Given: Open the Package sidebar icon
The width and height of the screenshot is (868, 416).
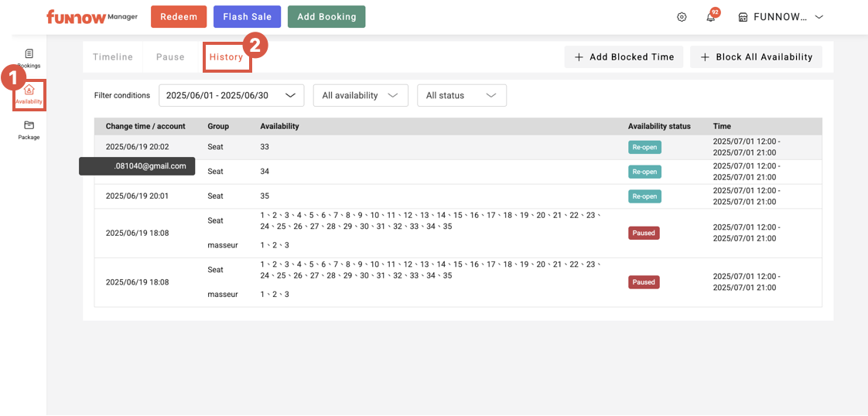Looking at the screenshot, I should (29, 125).
